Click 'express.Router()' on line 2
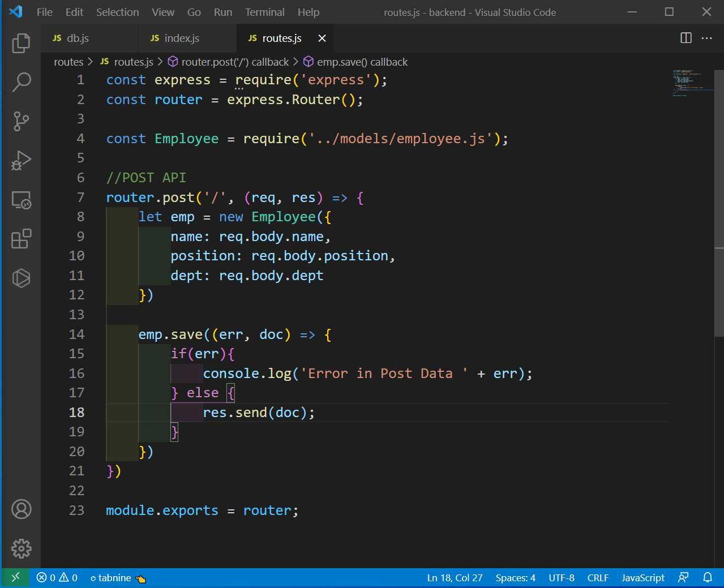Screen dimensions: 724x588 pos(291,100)
